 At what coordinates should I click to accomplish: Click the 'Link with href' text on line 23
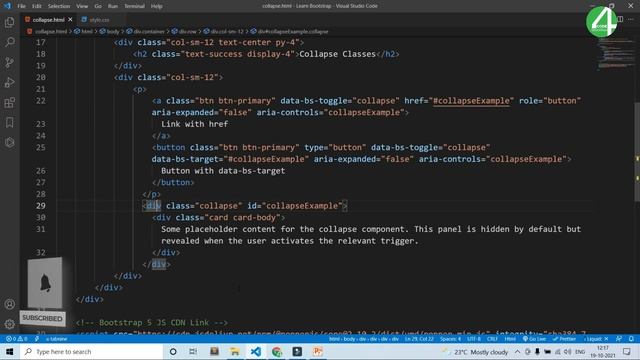pyautogui.click(x=194, y=124)
